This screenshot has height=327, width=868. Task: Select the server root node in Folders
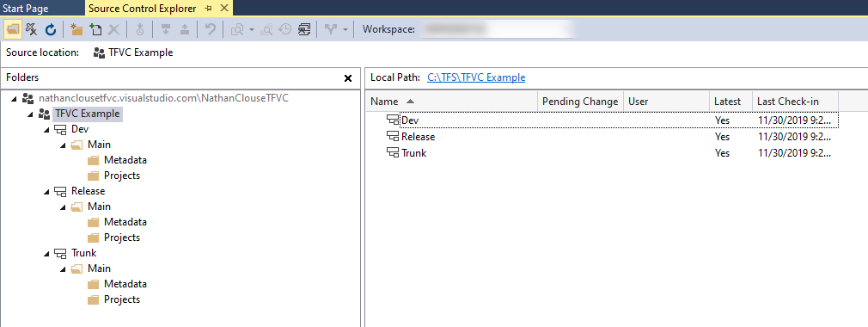[x=163, y=98]
